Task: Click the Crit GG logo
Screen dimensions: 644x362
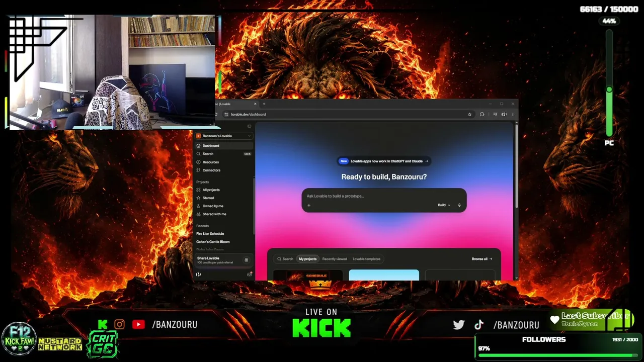Action: click(103, 344)
